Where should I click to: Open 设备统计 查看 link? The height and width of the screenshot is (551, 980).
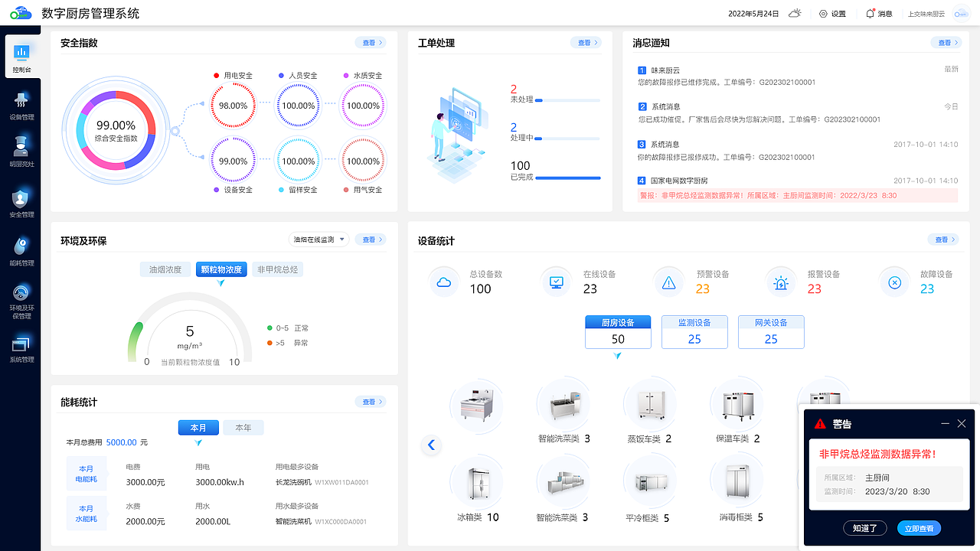(942, 240)
